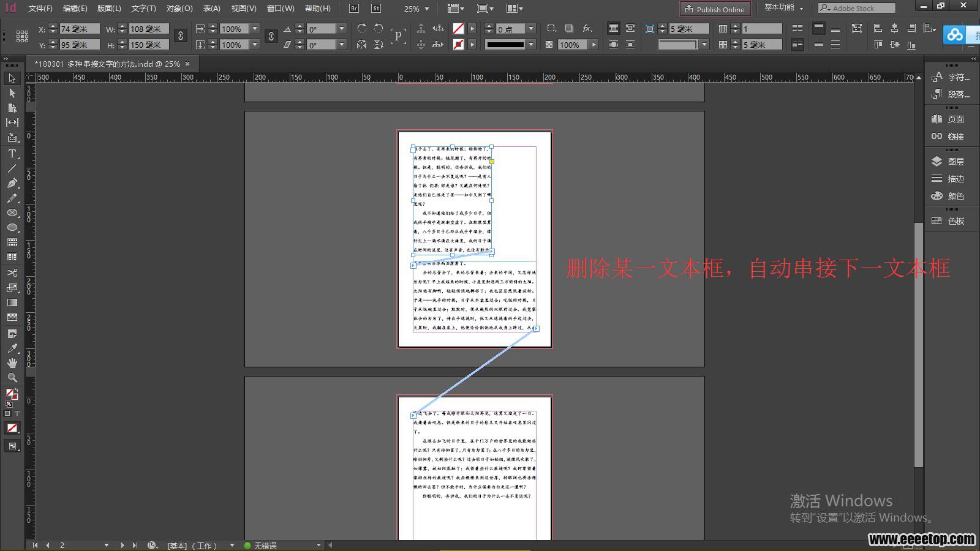Open the 文件(F) menu
Image resolution: width=980 pixels, height=551 pixels.
coord(40,9)
